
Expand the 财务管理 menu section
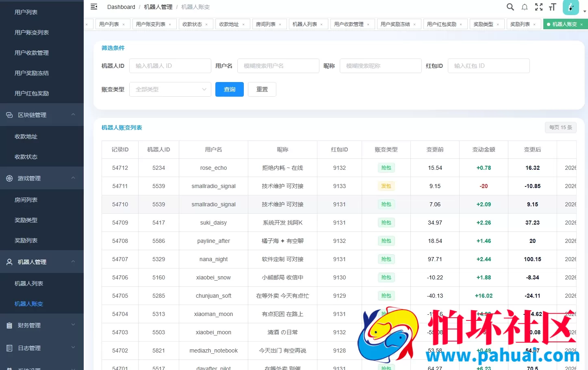tap(73, 325)
